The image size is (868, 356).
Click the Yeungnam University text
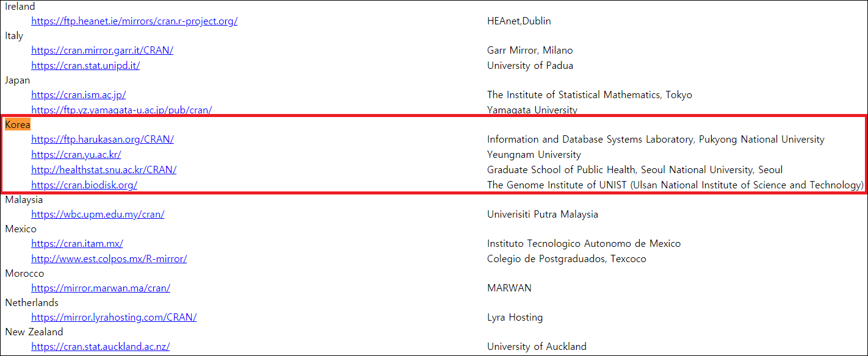click(534, 154)
